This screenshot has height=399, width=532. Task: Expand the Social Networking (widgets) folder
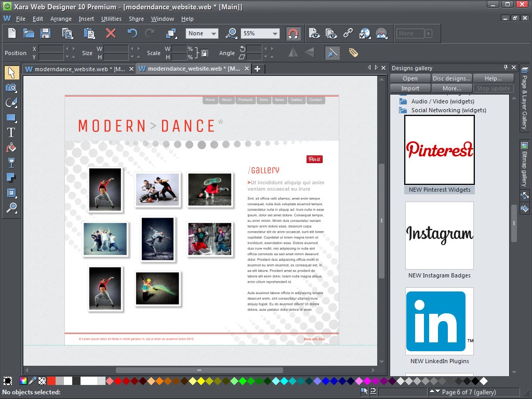pos(403,110)
